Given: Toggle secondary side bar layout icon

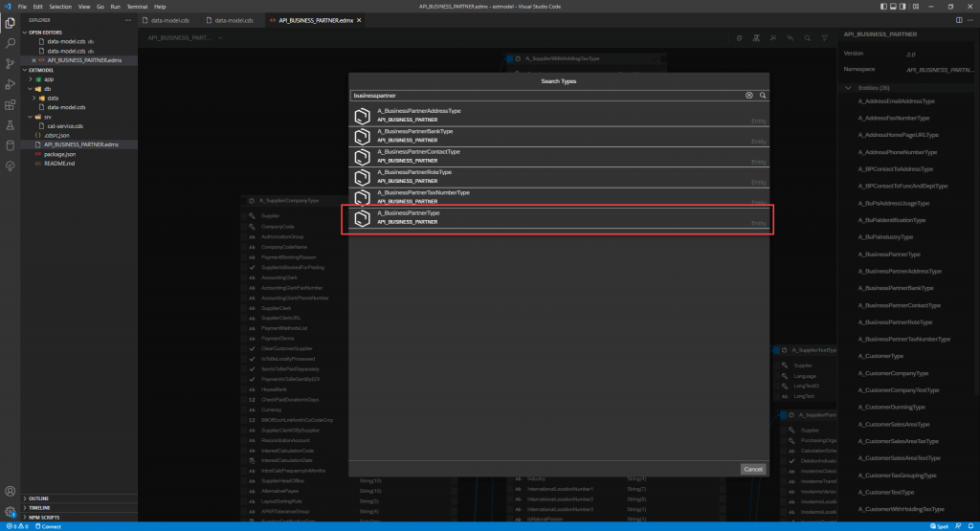Looking at the screenshot, I should (903, 7).
